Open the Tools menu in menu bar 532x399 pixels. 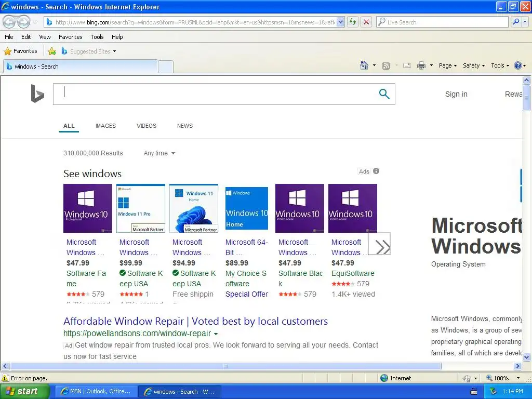[97, 37]
